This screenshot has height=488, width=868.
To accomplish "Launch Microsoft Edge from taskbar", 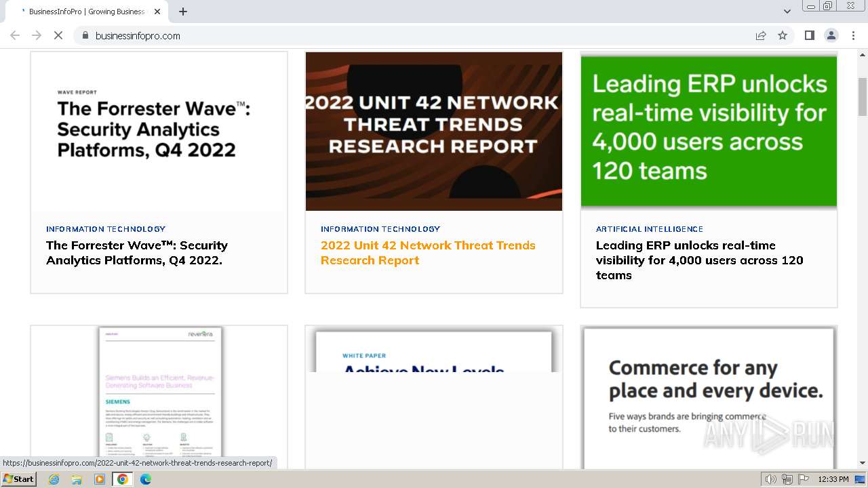I will [x=146, y=479].
